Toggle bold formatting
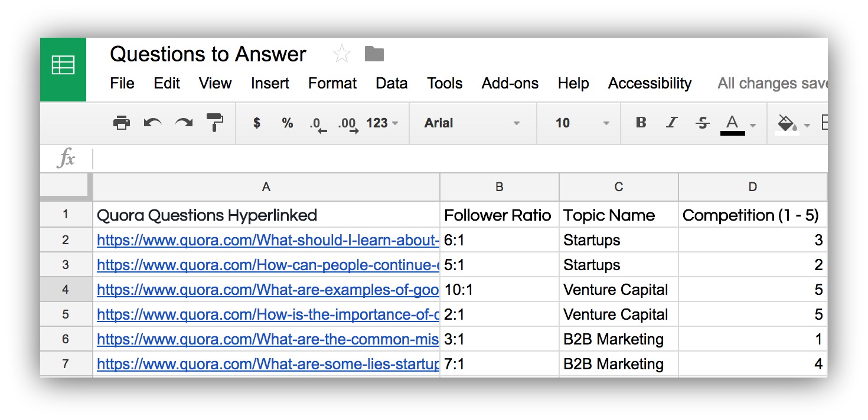Screen dimensions: 868x420 click(x=641, y=123)
